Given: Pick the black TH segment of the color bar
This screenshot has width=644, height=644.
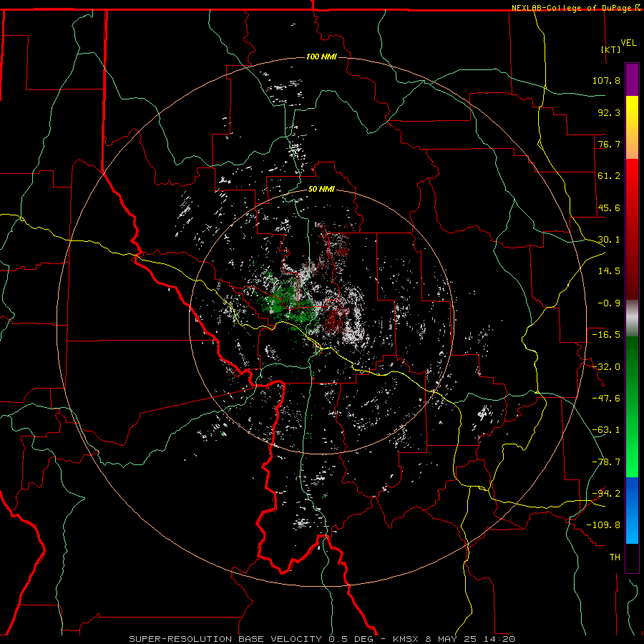Looking at the screenshot, I should pos(632,558).
